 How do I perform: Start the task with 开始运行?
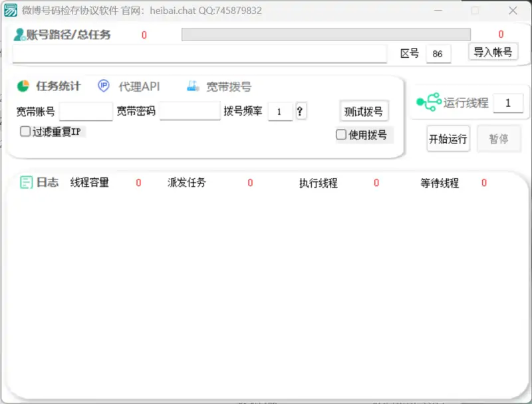point(448,139)
